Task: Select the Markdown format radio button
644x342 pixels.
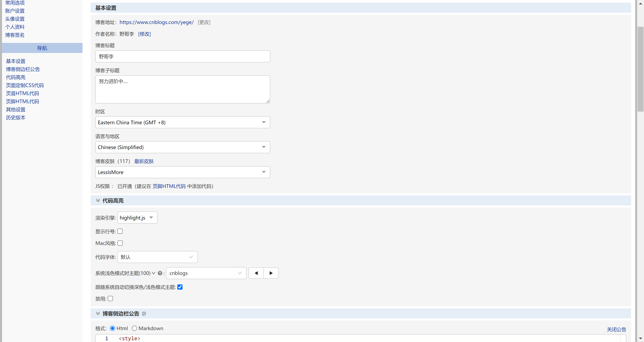Action: point(134,328)
